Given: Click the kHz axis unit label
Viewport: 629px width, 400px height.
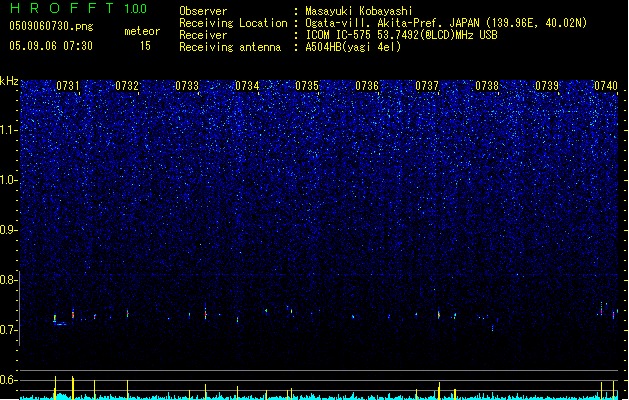Looking at the screenshot, I should click(9, 81).
